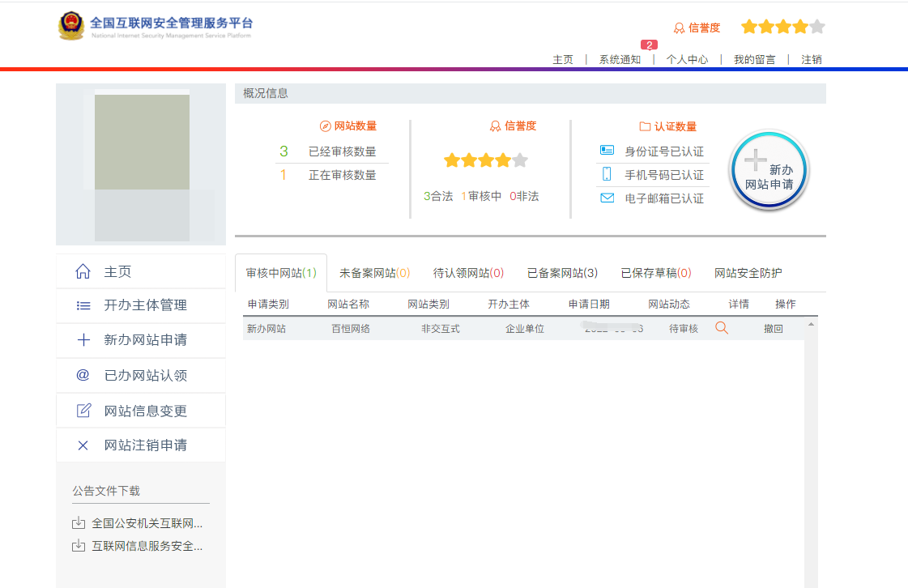Open 我的留言 in top navigation

coord(755,60)
